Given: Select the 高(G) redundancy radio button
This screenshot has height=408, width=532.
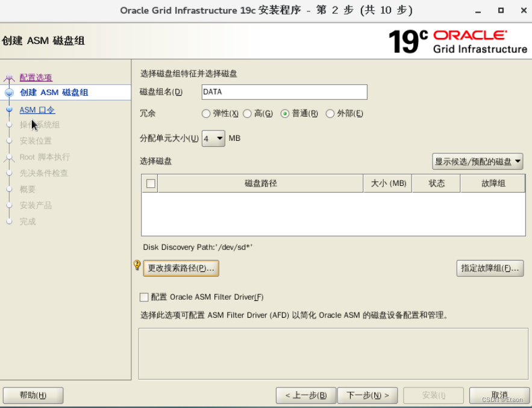Looking at the screenshot, I should pyautogui.click(x=248, y=114).
